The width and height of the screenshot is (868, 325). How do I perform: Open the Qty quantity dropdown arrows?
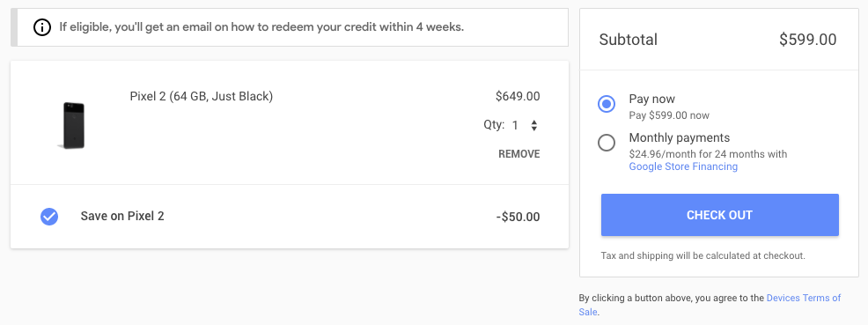533,126
